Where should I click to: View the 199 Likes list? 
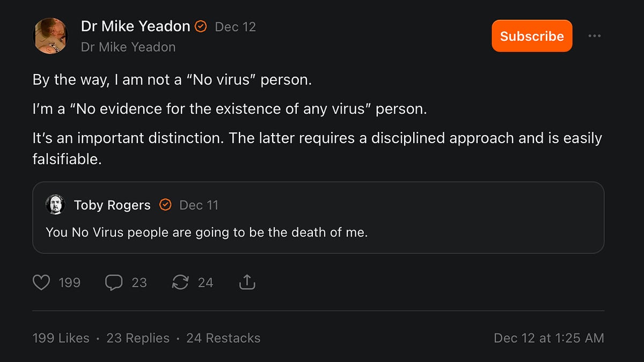pos(61,338)
